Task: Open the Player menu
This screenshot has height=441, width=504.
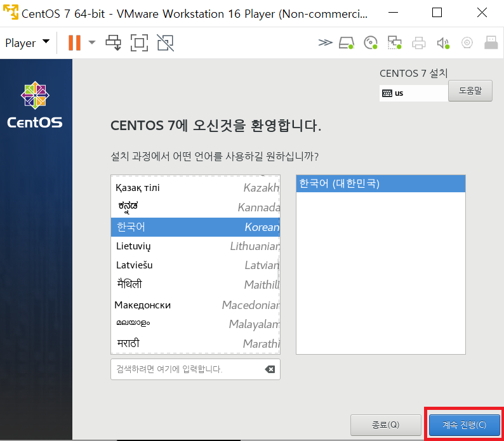Action: (x=27, y=43)
